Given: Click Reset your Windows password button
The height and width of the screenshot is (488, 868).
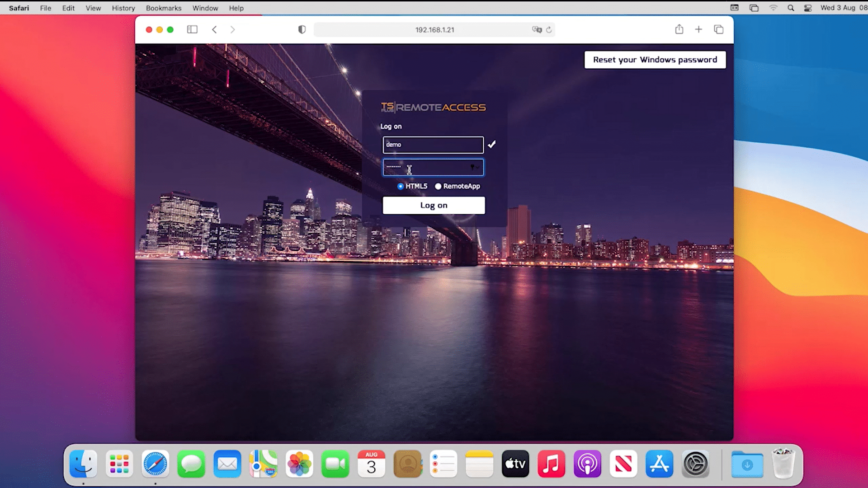Looking at the screenshot, I should (655, 60).
